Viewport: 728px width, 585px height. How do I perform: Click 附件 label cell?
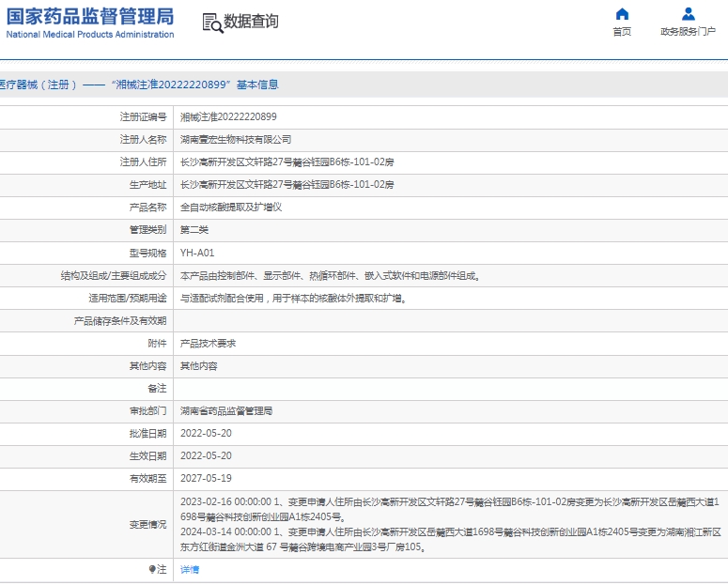pos(157,343)
